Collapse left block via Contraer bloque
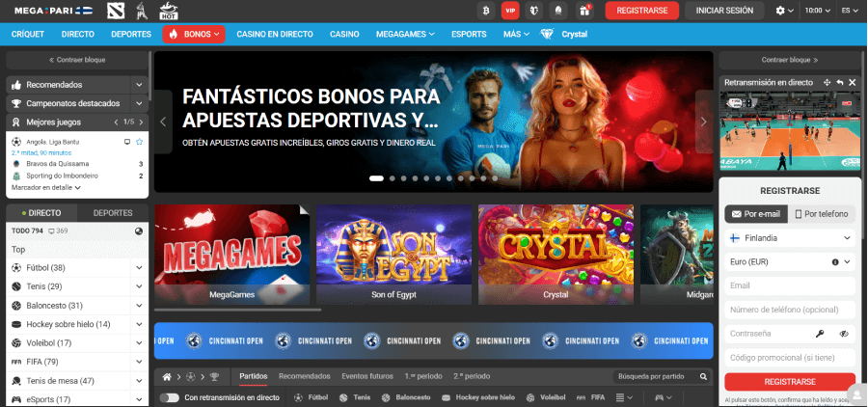Viewport: 868px width, 407px height. coord(77,60)
